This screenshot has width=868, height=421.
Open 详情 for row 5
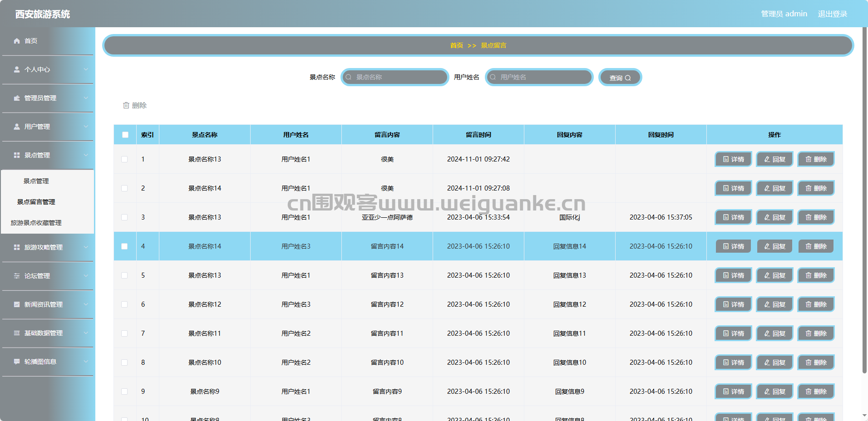734,275
